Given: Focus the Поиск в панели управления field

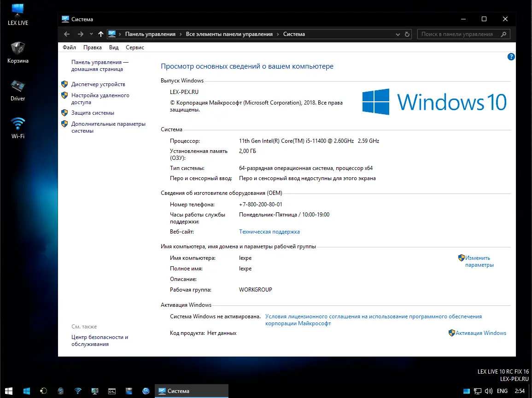Looking at the screenshot, I should 463,34.
